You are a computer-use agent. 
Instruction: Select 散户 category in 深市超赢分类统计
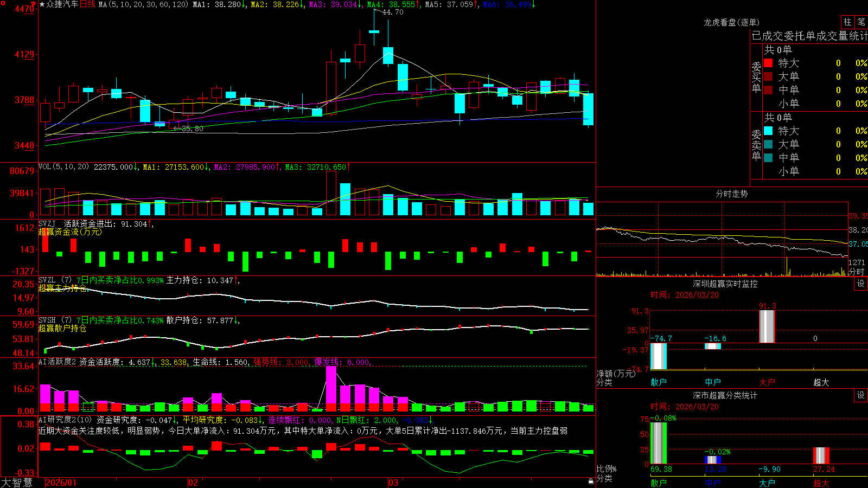point(659,483)
